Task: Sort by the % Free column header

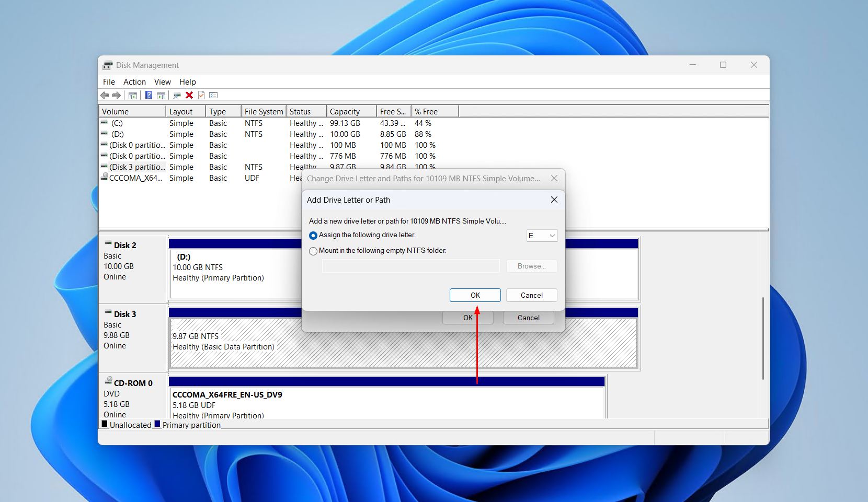Action: pos(435,111)
